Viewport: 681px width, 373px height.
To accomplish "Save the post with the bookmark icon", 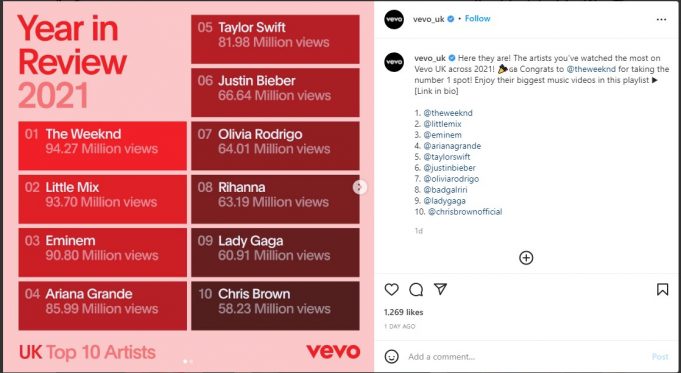I will (x=662, y=290).
